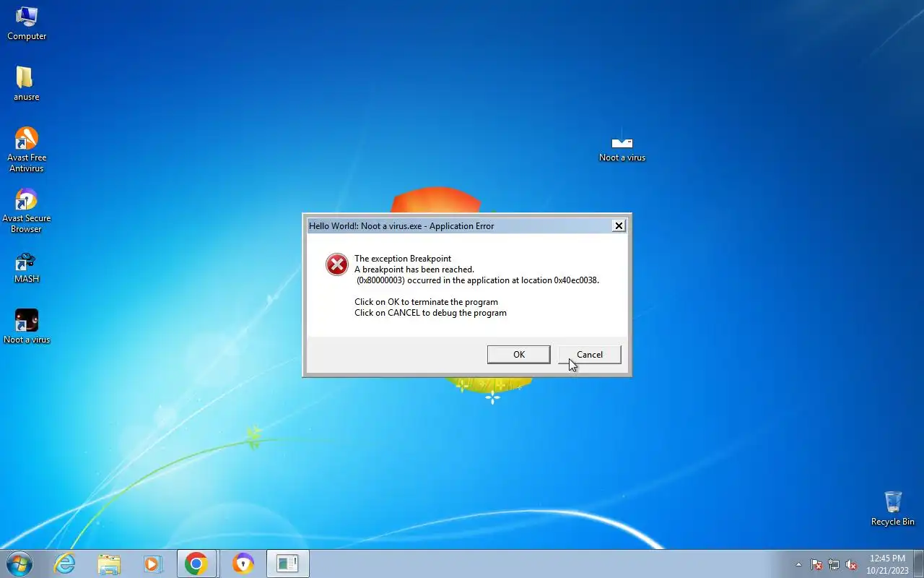Open Windows Explorer from the taskbar
Image resolution: width=924 pixels, height=578 pixels.
(x=109, y=564)
